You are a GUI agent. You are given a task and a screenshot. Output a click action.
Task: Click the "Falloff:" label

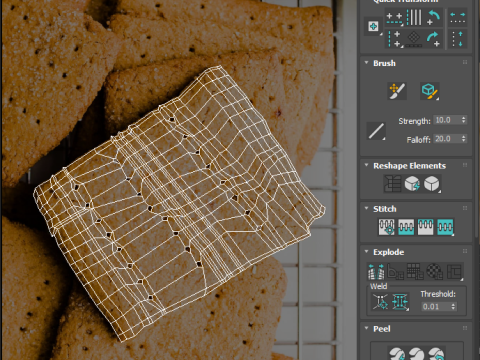pyautogui.click(x=418, y=140)
